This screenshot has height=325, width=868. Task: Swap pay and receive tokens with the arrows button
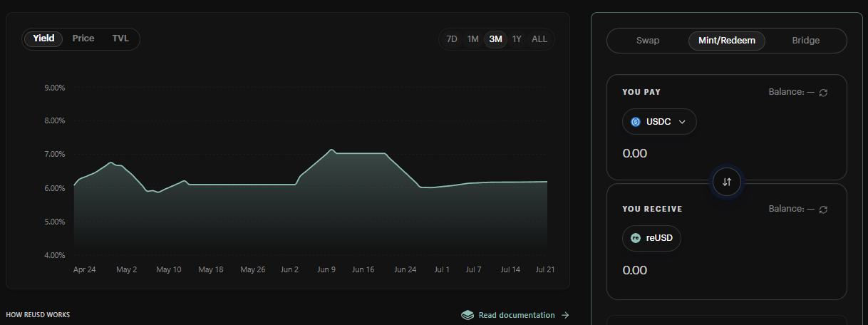pos(727,182)
